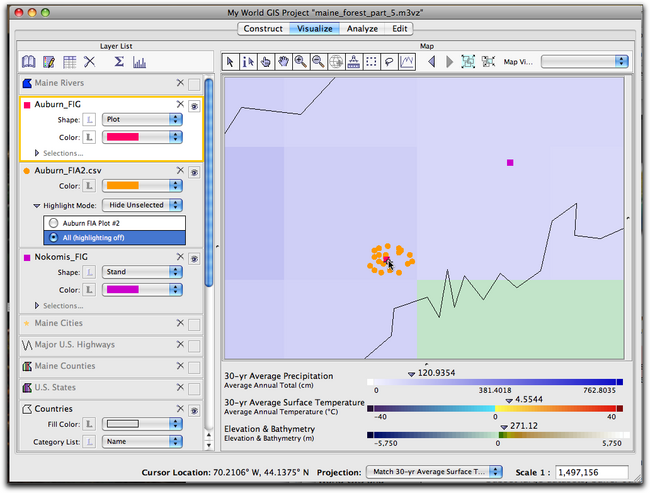The height and width of the screenshot is (493, 650).
Task: Toggle Nokomis_FIG layer visibility eye
Action: pos(194,259)
